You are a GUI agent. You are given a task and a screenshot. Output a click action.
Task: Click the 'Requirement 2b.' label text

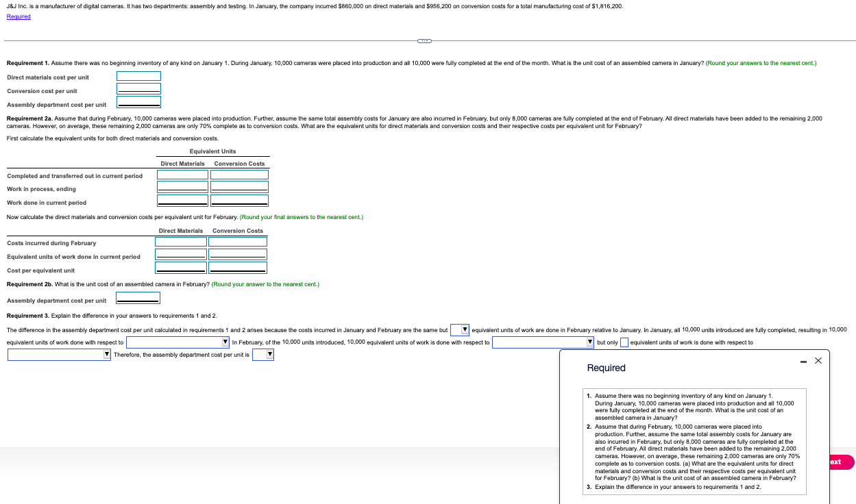point(29,284)
